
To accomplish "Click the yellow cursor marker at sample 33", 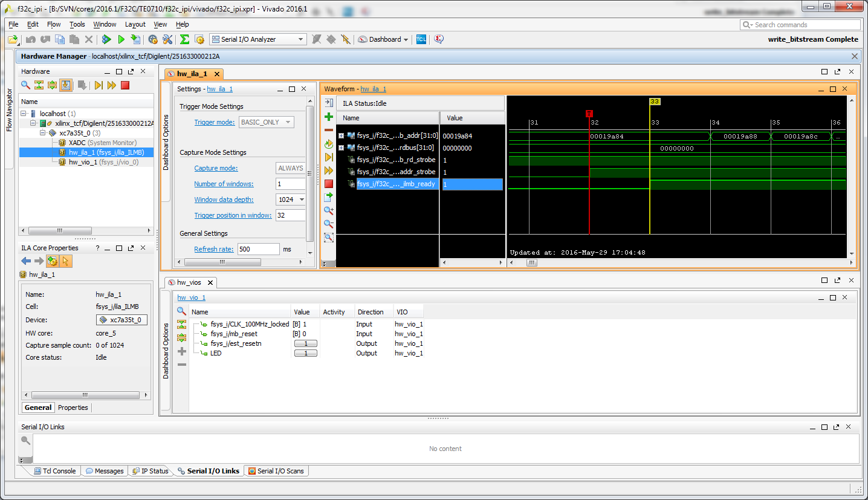I will [x=655, y=102].
